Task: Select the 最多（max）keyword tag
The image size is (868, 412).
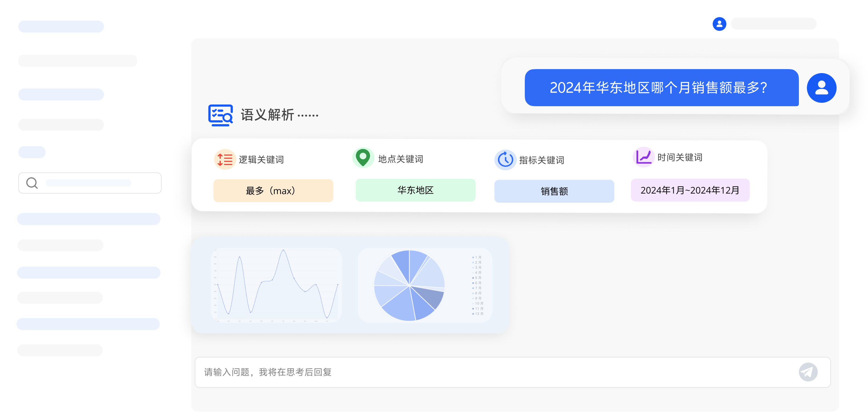Action: click(273, 190)
